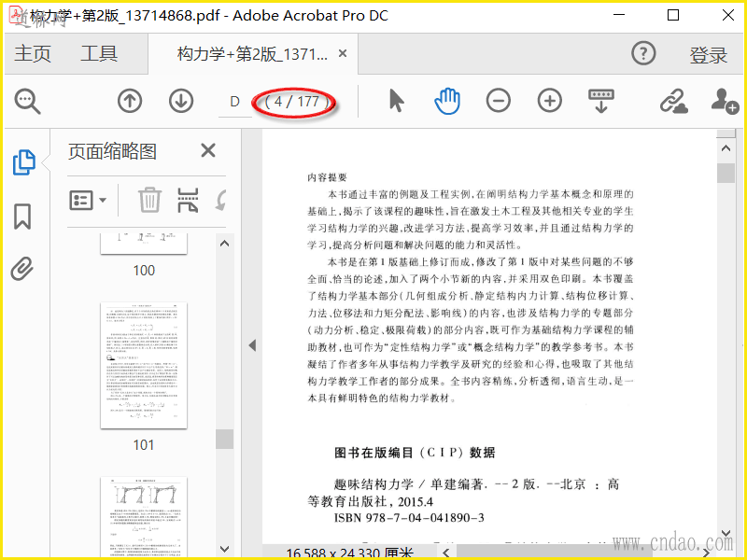Click the delete pages trash icon
This screenshot has width=747, height=560.
(149, 200)
